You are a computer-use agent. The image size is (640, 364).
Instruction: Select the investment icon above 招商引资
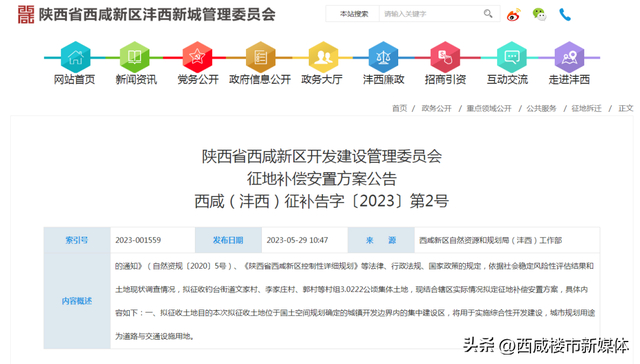click(445, 57)
